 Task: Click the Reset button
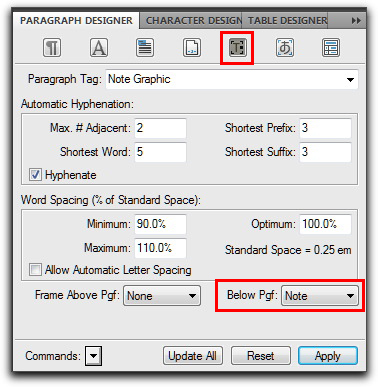point(261,356)
